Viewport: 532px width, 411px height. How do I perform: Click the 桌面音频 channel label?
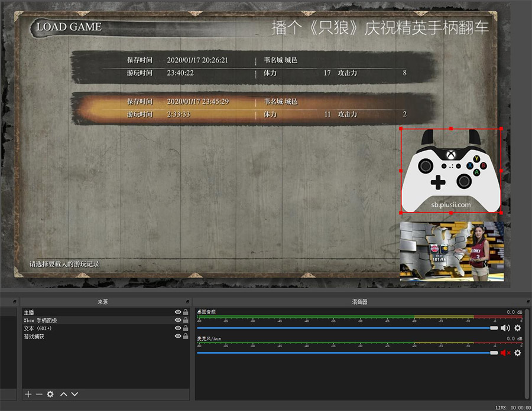[x=206, y=312]
